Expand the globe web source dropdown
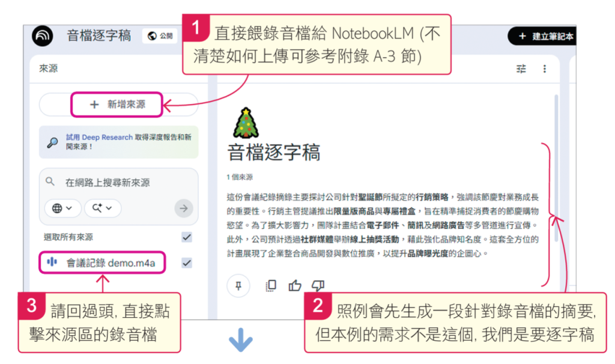The height and width of the screenshot is (364, 615). coord(62,208)
